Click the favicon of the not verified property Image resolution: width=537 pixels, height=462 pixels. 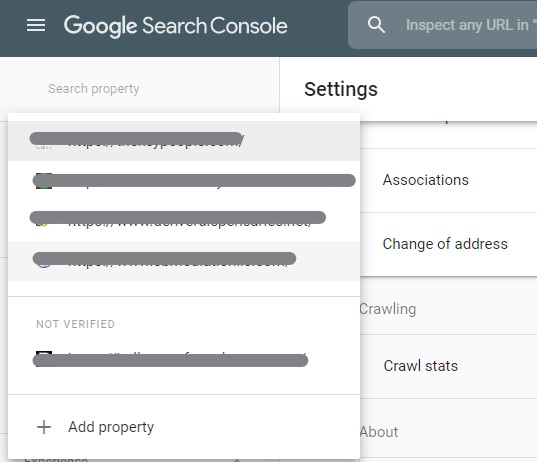coord(44,358)
